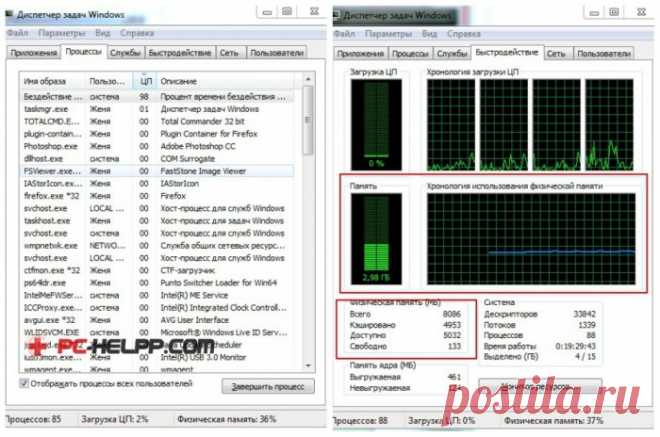Sort by Пользователь column header

pyautogui.click(x=109, y=81)
